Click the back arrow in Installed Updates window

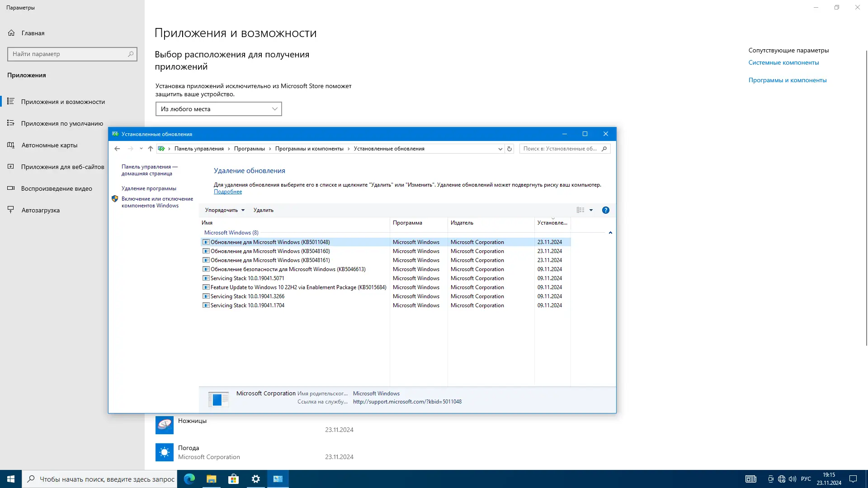point(117,149)
